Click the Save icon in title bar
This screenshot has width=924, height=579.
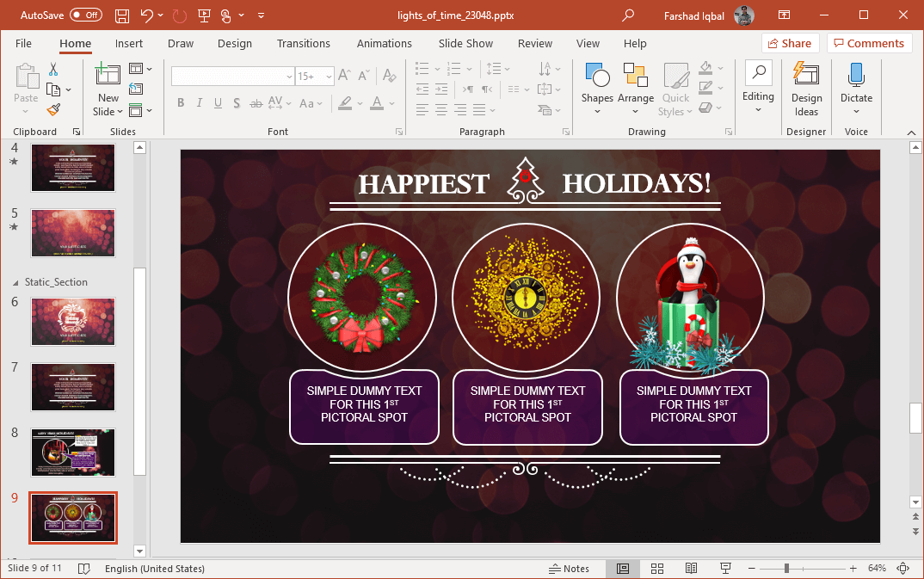(122, 15)
